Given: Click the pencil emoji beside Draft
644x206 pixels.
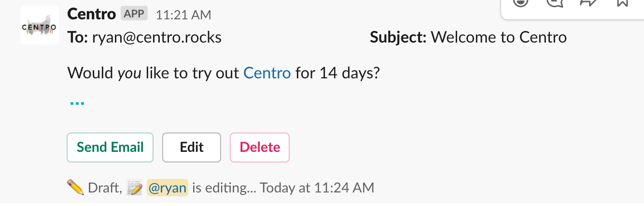Looking at the screenshot, I should (76, 187).
